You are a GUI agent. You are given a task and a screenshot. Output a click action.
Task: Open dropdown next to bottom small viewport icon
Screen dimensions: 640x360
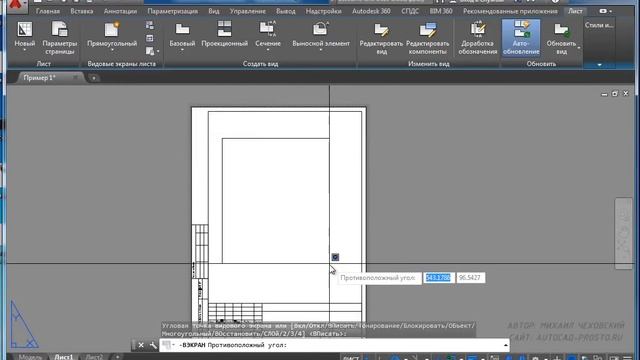click(158, 51)
